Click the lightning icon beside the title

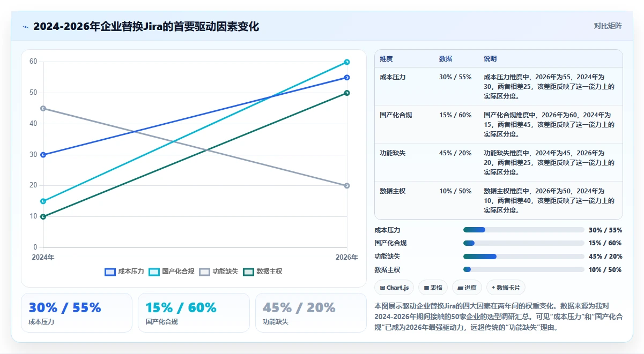point(25,26)
